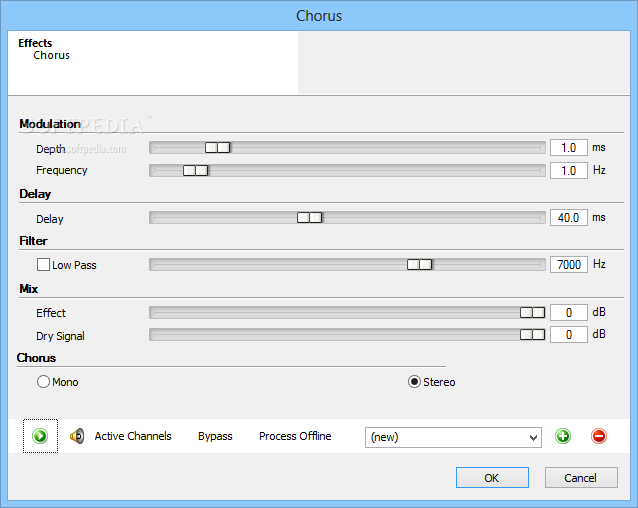
Task: Click the Delay slider handle
Action: tap(310, 218)
